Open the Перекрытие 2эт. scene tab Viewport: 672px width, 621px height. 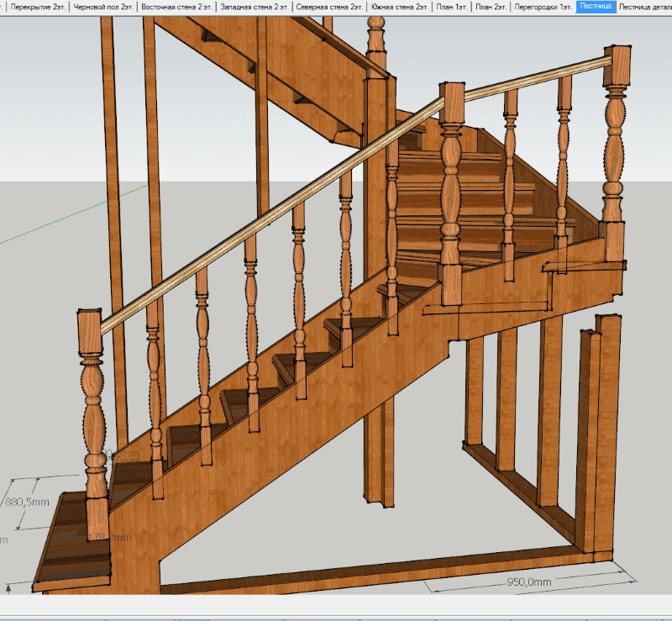pos(36,7)
